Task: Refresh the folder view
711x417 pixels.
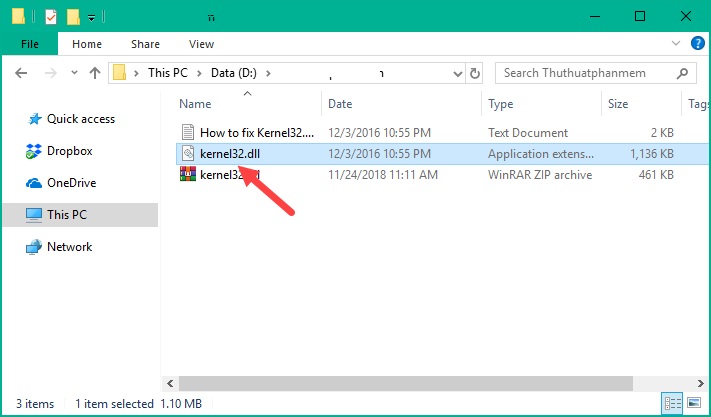Action: pyautogui.click(x=474, y=73)
